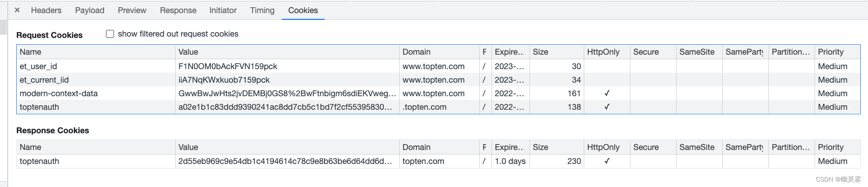
Task: Select the et_user_id cookie row
Action: point(439,66)
